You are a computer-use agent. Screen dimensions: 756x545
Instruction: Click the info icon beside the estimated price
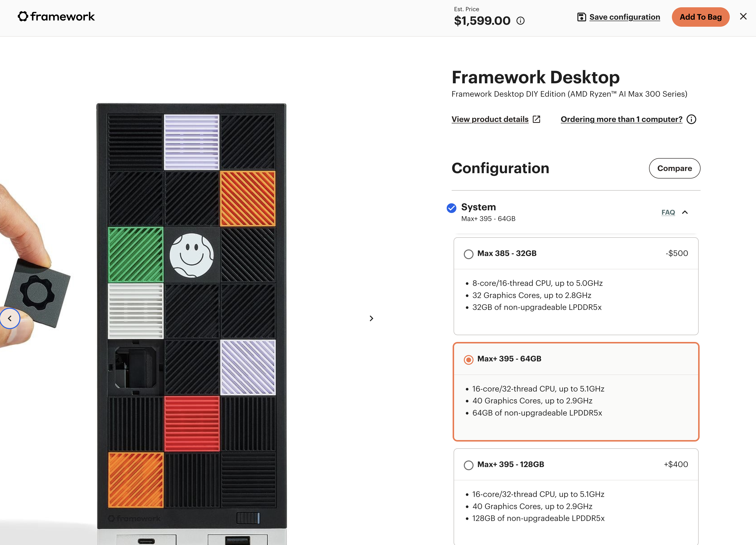point(520,21)
